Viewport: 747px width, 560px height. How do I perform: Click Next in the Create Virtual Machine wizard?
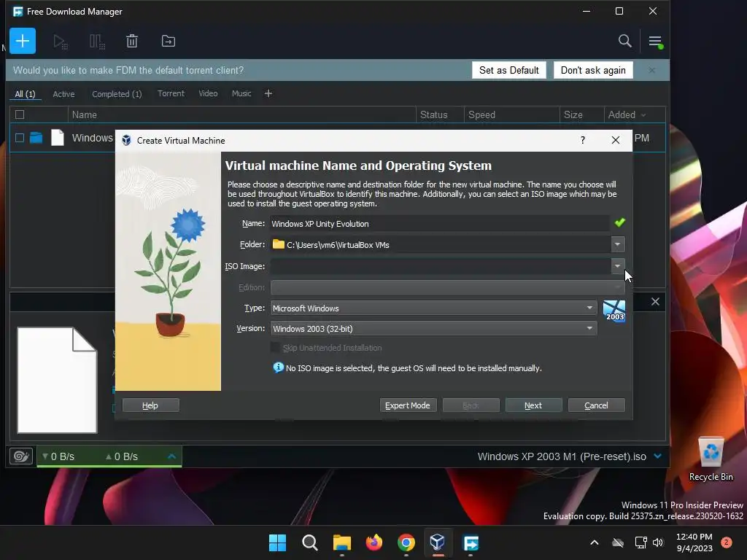(x=533, y=405)
